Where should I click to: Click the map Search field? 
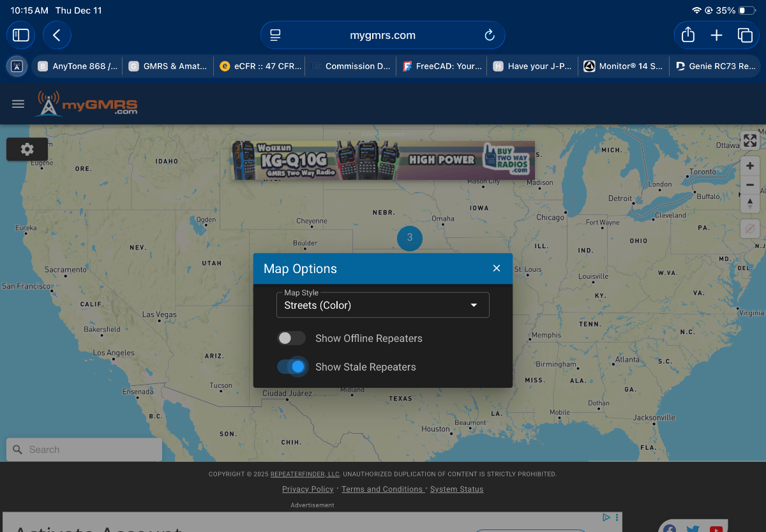89,450
